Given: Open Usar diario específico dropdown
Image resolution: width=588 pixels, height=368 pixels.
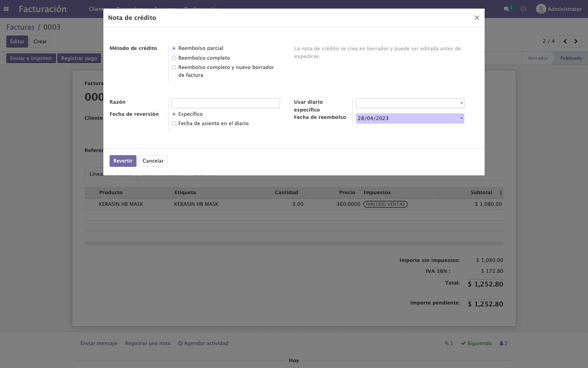Looking at the screenshot, I should point(410,103).
